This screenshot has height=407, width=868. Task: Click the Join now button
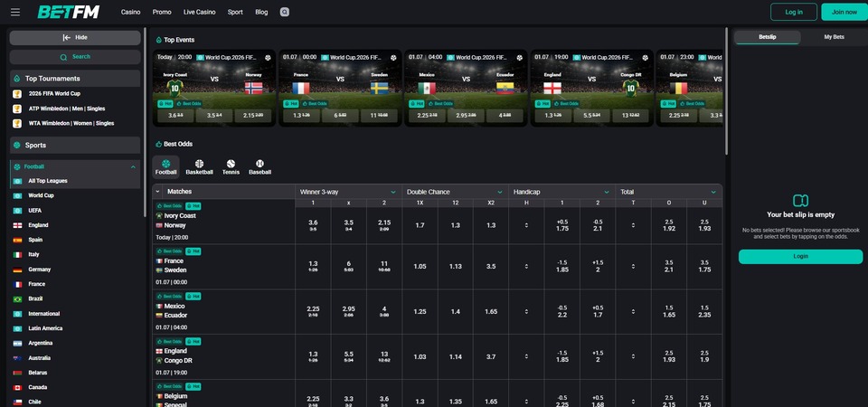tap(844, 12)
